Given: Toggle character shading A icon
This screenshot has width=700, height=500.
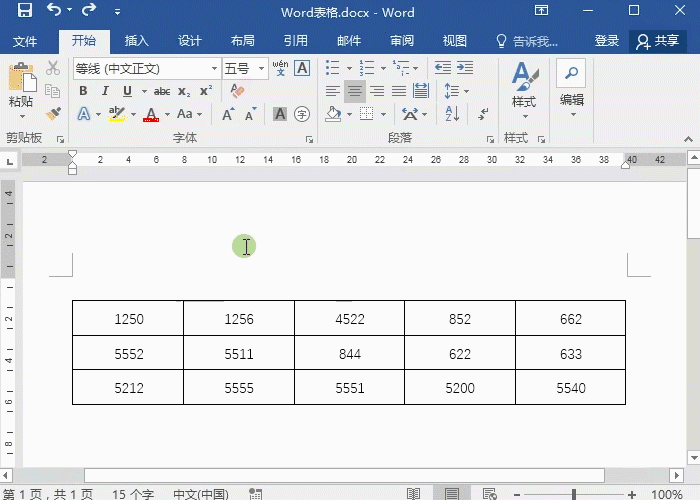Looking at the screenshot, I should pos(280,114).
